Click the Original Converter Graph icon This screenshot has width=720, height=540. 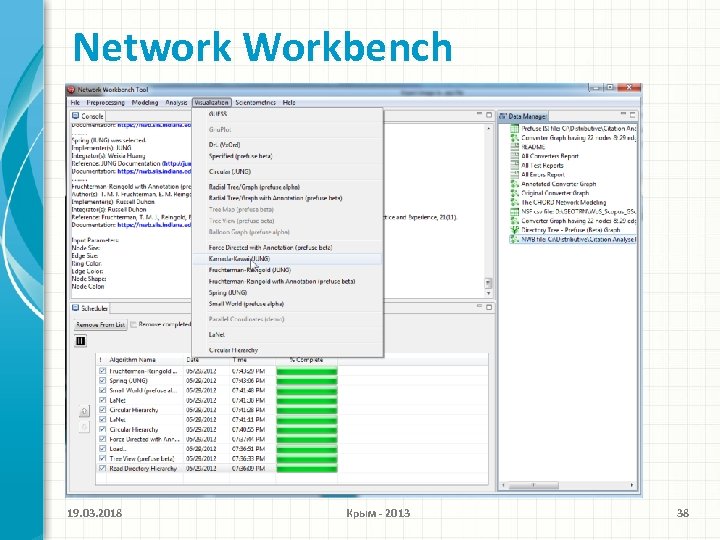click(515, 193)
